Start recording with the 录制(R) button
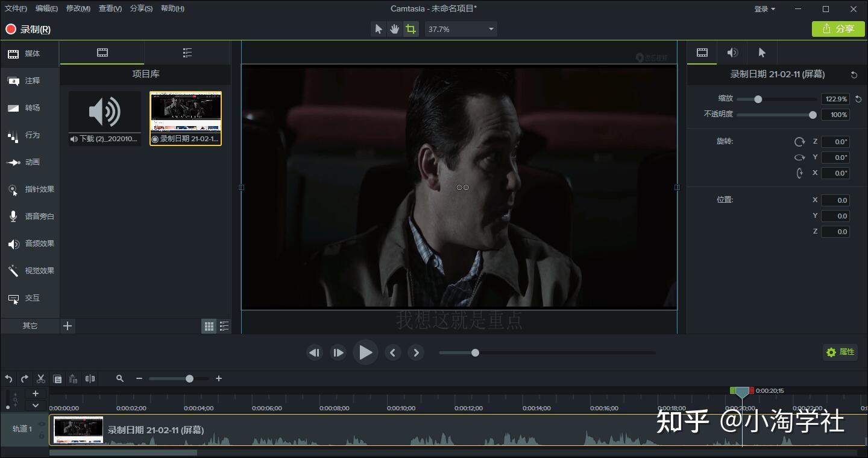868x458 pixels. pos(28,29)
